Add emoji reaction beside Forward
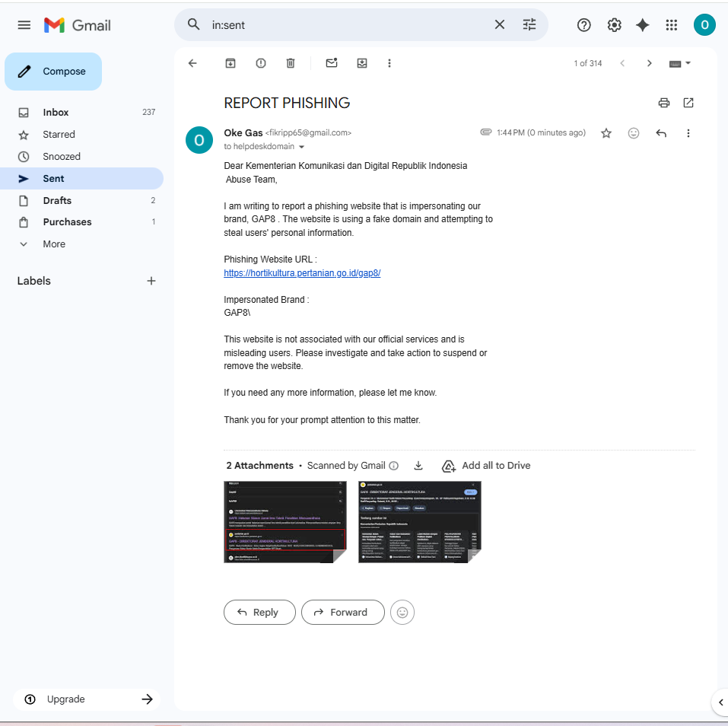Image resolution: width=728 pixels, height=726 pixels. tap(402, 612)
